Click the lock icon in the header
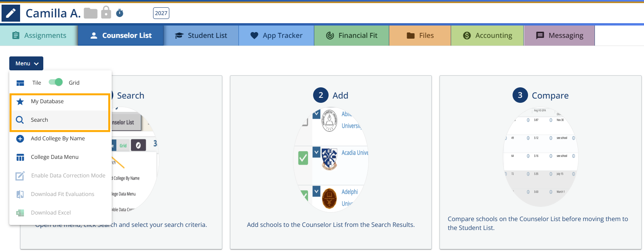 (106, 12)
